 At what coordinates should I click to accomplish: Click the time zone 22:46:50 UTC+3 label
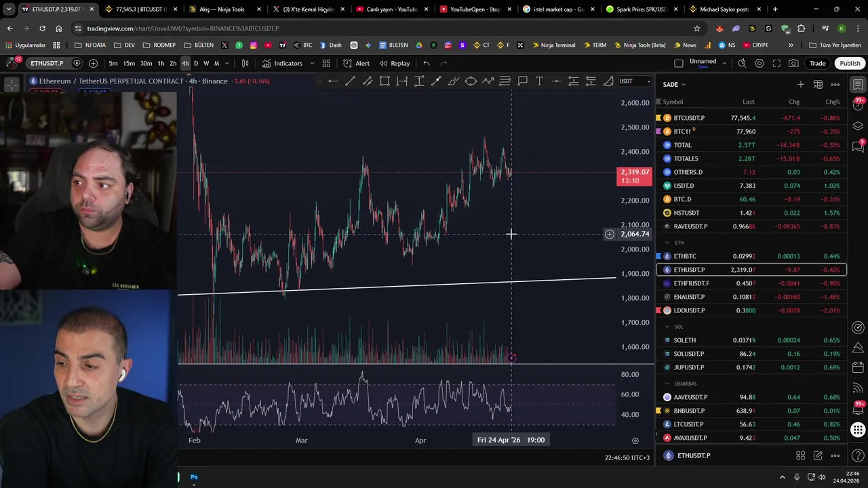(x=627, y=457)
